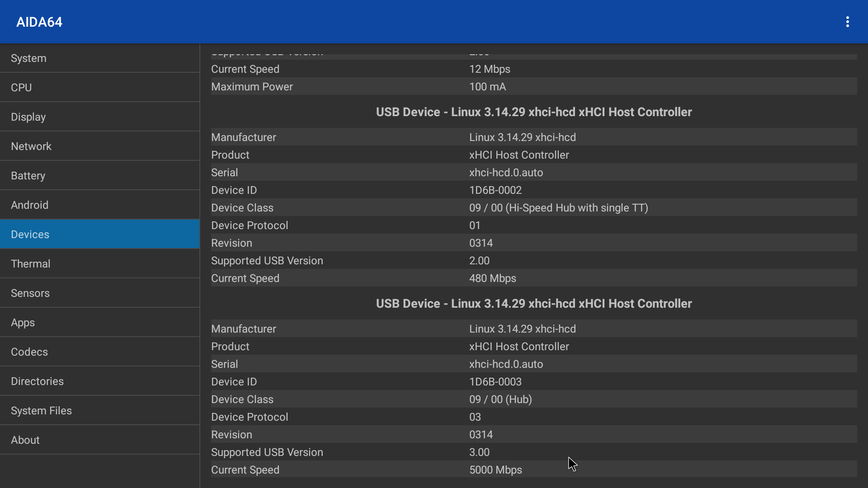Image resolution: width=868 pixels, height=488 pixels.
Task: Select the highlighted Devices item
Action: [99, 235]
